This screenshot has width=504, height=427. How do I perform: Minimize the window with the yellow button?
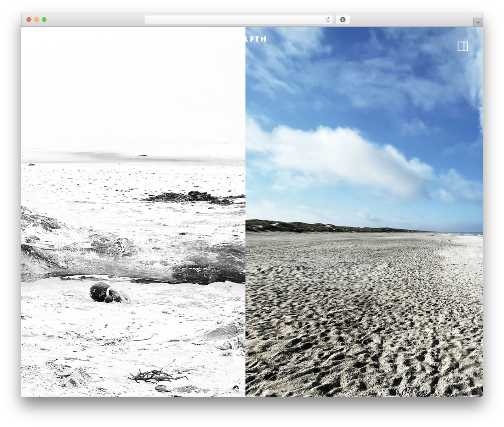point(36,20)
